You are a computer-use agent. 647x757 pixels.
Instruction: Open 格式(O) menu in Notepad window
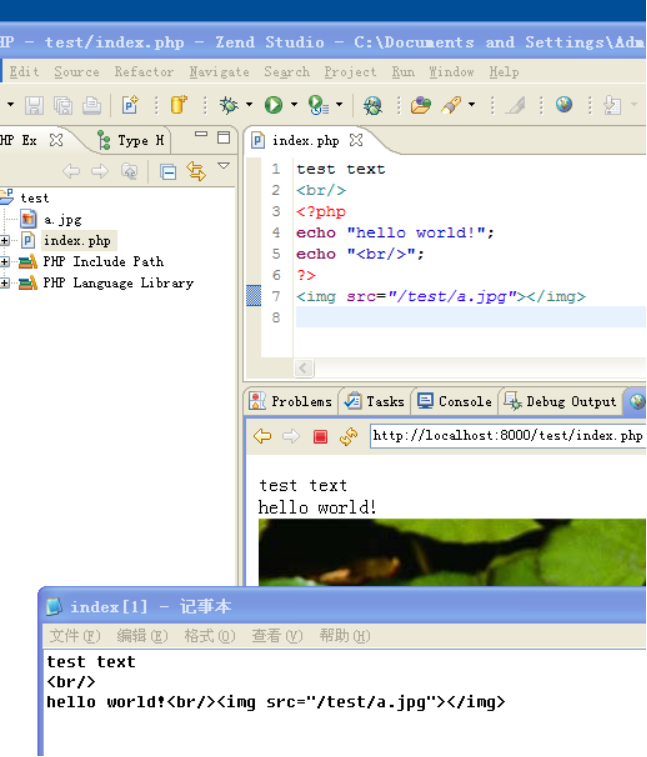tap(210, 636)
